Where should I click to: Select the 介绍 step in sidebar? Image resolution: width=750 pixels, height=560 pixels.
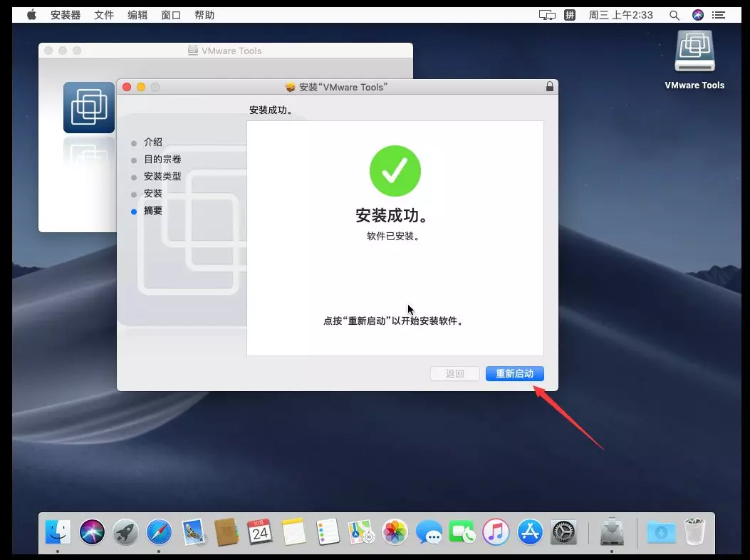tap(153, 142)
